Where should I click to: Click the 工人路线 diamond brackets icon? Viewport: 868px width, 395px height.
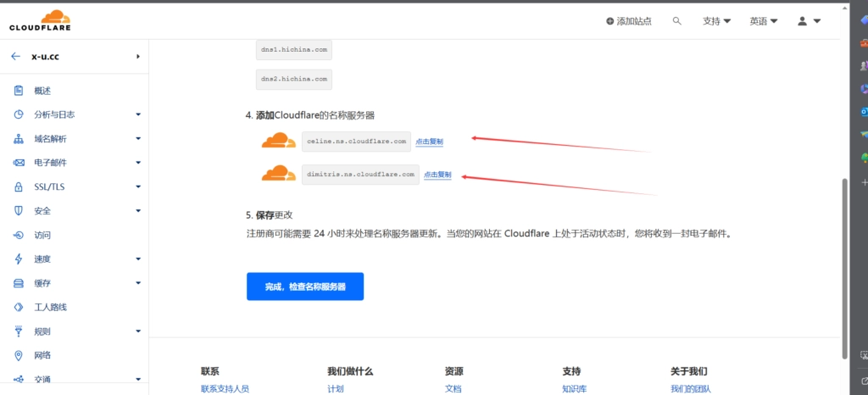point(19,307)
